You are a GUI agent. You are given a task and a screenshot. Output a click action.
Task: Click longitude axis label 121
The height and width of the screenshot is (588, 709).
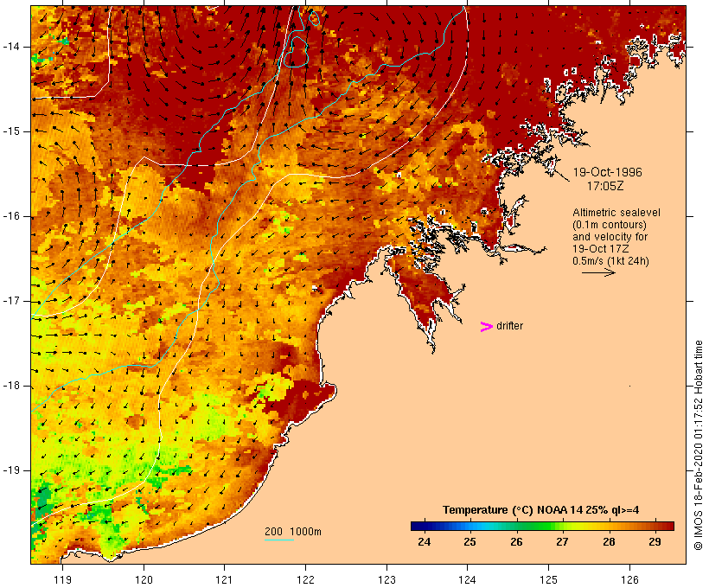click(x=224, y=579)
